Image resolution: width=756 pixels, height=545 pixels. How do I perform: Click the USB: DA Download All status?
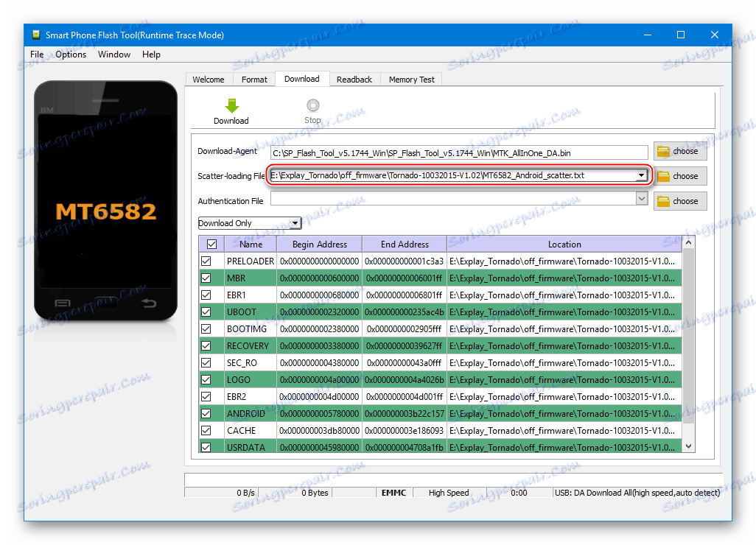tap(637, 493)
